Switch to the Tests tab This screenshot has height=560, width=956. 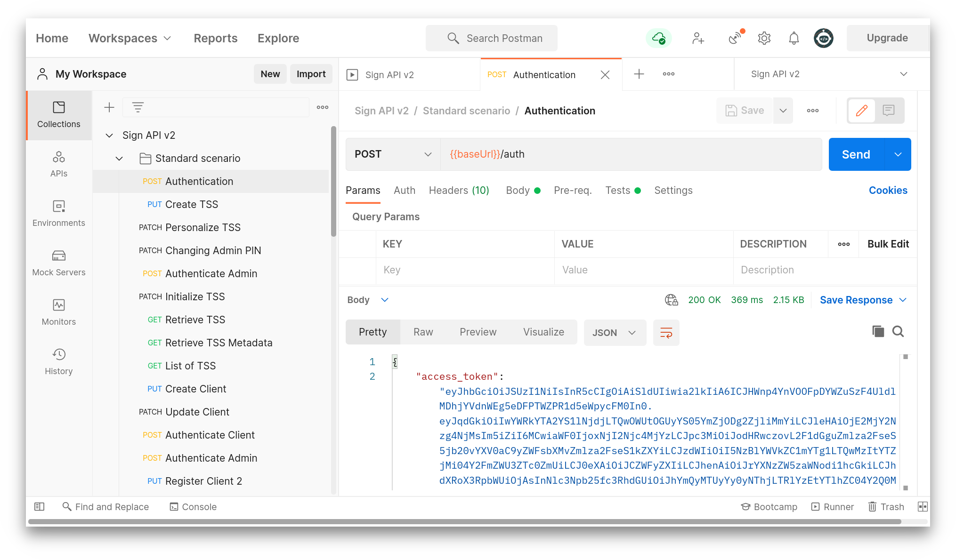point(623,190)
